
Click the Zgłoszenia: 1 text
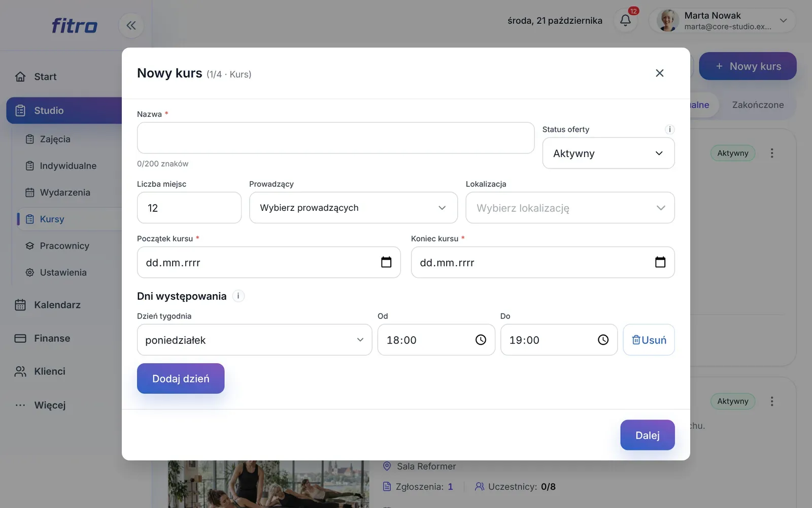coord(424,487)
